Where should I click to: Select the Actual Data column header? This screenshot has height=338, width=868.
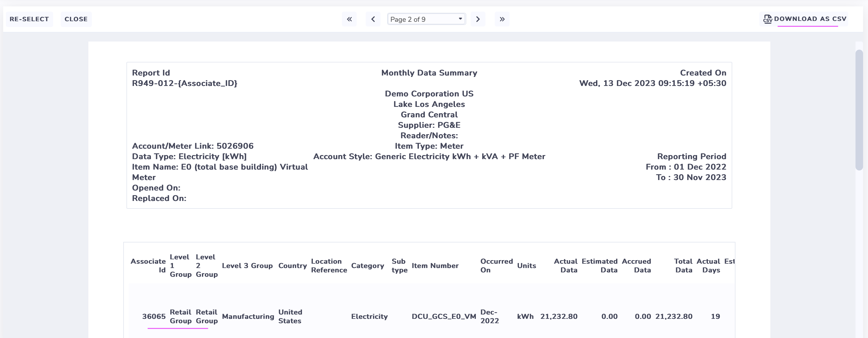pyautogui.click(x=565, y=266)
